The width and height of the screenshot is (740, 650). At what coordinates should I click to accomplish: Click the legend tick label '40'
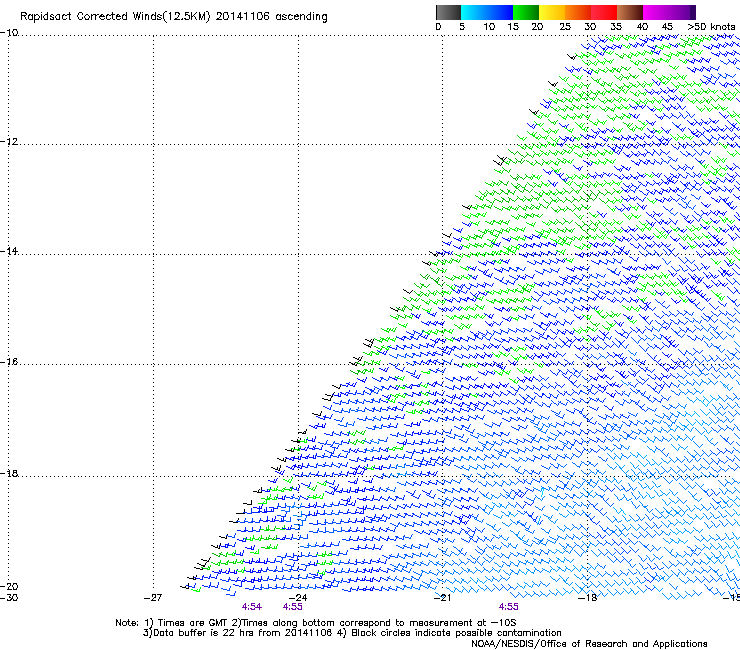(x=642, y=27)
